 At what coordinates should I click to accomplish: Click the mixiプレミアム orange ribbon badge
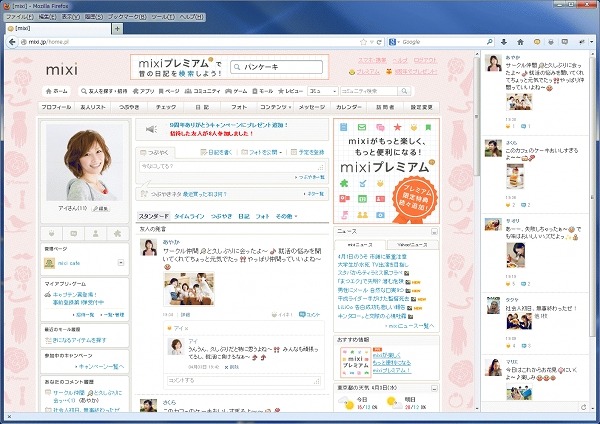(416, 199)
